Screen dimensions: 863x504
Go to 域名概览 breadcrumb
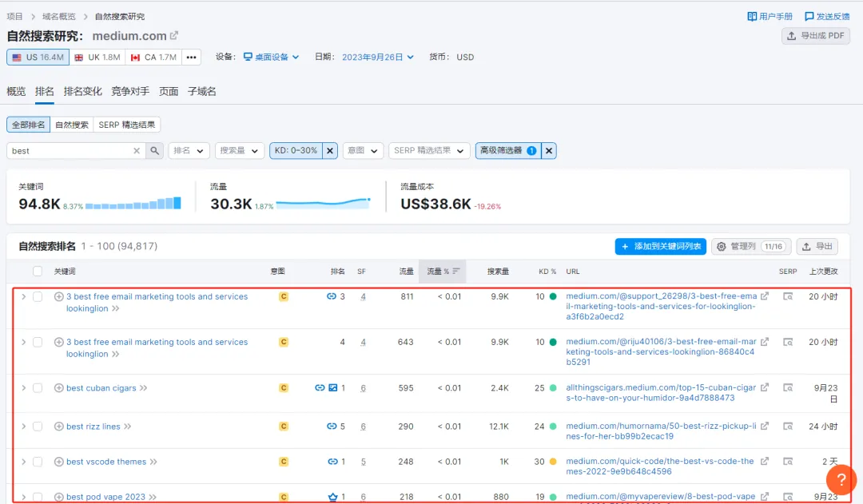click(x=59, y=17)
